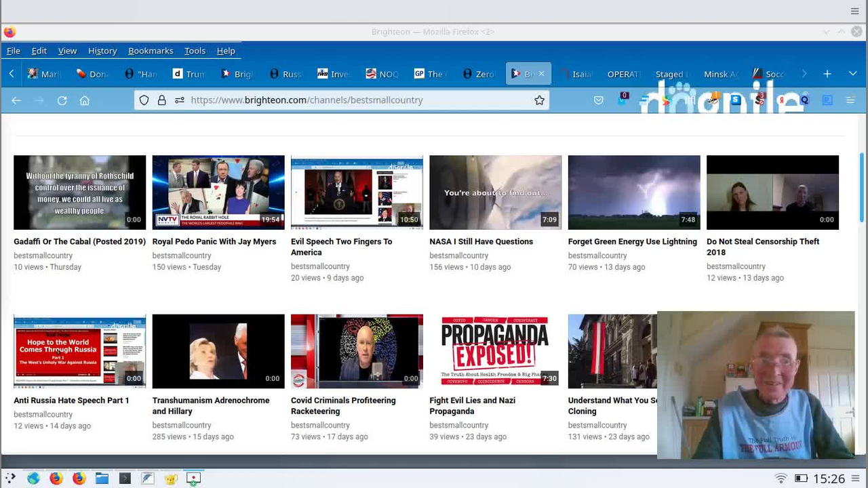Click the 'Forget Green Energy Use Lightning' thumbnail
Image resolution: width=868 pixels, height=488 pixels.
click(633, 192)
